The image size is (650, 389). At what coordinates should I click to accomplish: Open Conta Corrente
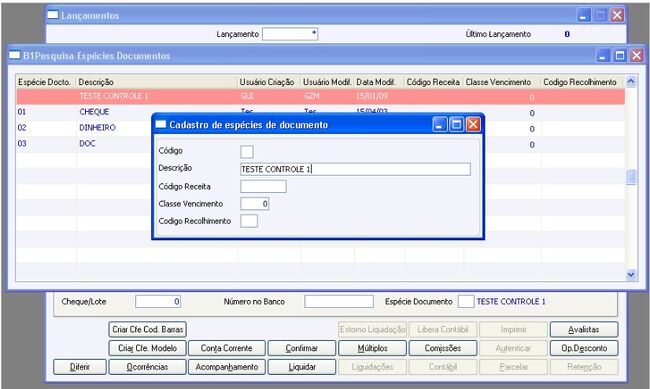pos(227,348)
